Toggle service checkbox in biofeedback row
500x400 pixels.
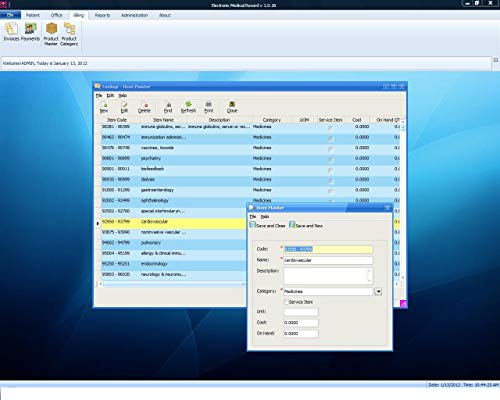(331, 170)
